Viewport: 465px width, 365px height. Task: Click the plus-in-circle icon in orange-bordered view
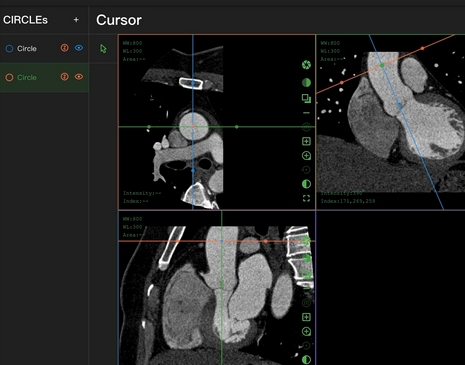point(306,156)
